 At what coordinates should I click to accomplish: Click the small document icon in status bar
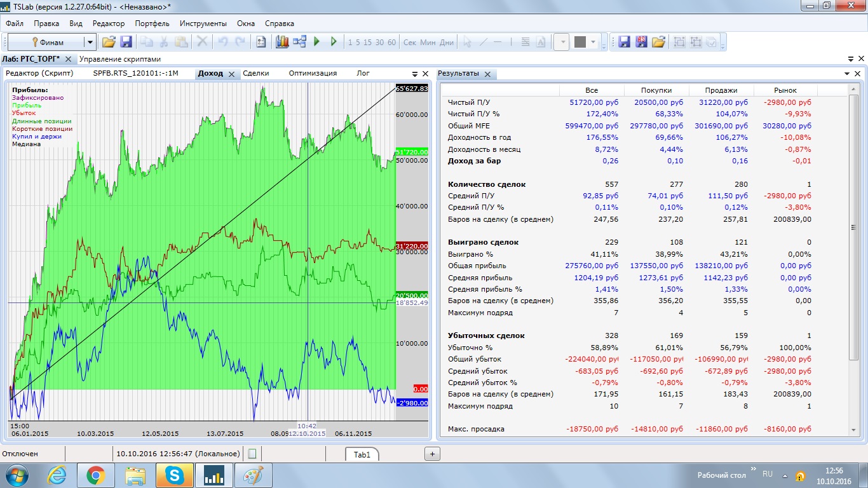252,454
